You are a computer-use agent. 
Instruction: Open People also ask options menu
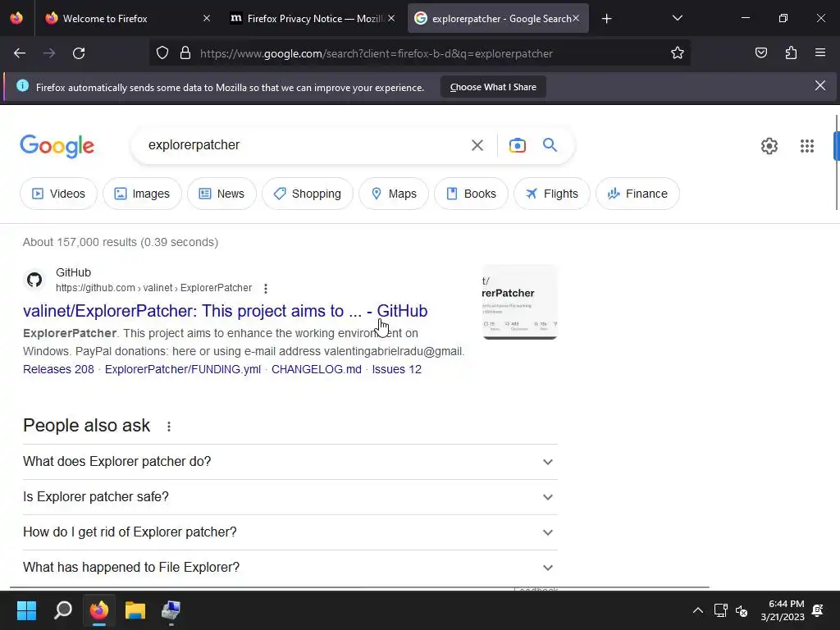(x=169, y=427)
